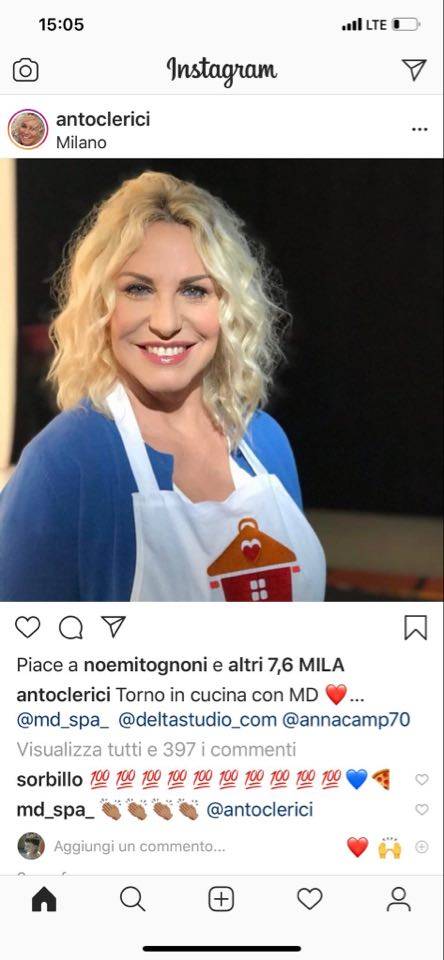Screen dimensions: 444x960
Task: Share post via paper plane icon
Action: [x=113, y=626]
